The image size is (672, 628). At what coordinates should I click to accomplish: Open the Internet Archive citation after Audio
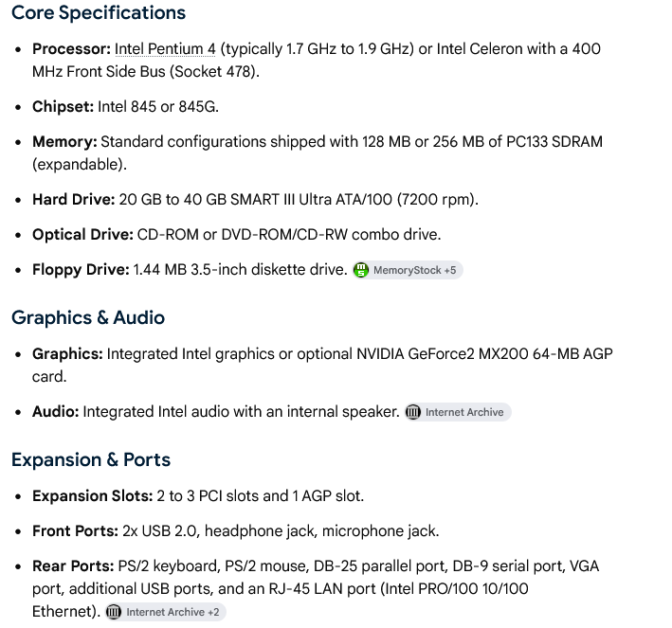pyautogui.click(x=458, y=412)
